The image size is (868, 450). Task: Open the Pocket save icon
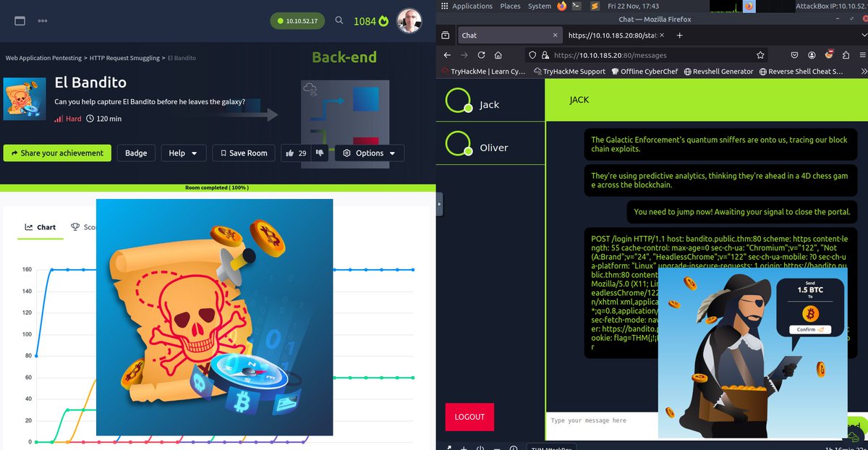click(x=794, y=55)
